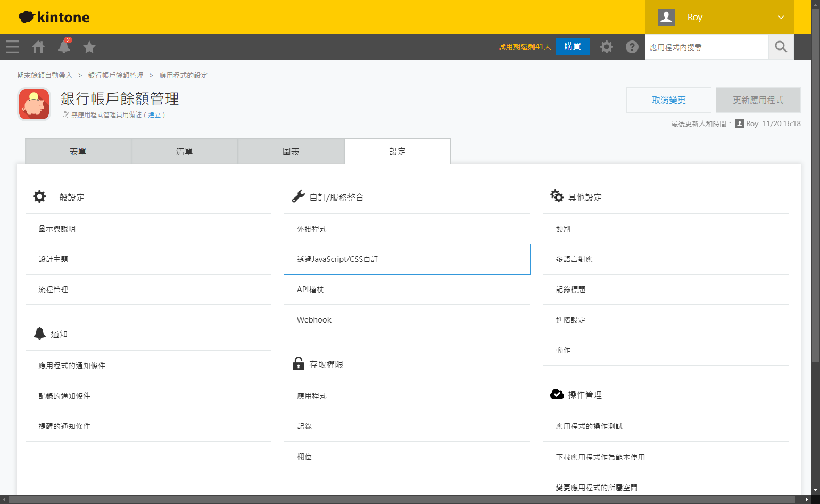Expand the Roy user account dropdown arrow
Screen dimensions: 820x504
pos(781,17)
